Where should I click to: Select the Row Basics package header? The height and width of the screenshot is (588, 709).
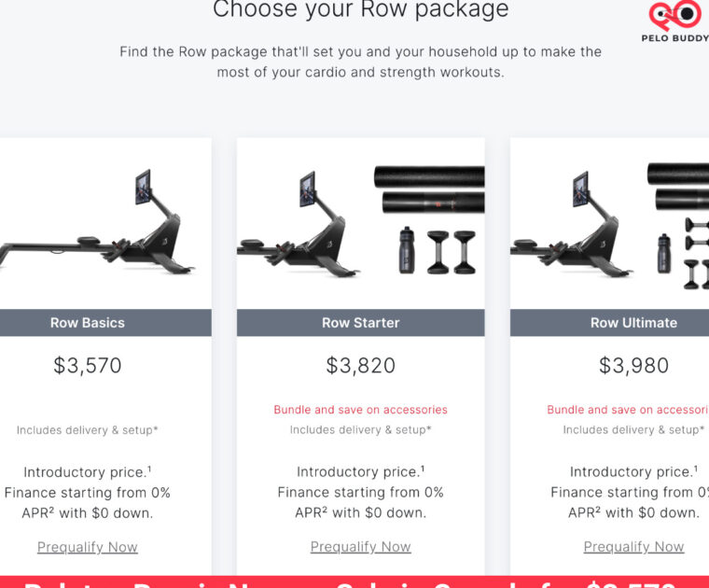88,323
